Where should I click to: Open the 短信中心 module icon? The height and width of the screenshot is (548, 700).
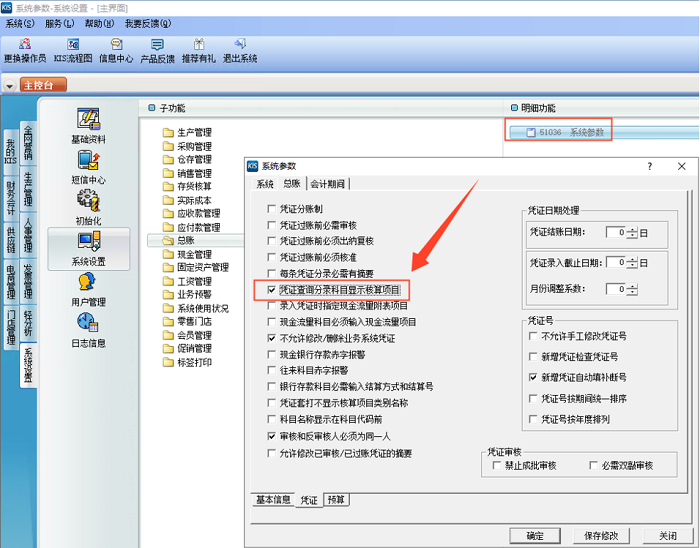point(88,161)
